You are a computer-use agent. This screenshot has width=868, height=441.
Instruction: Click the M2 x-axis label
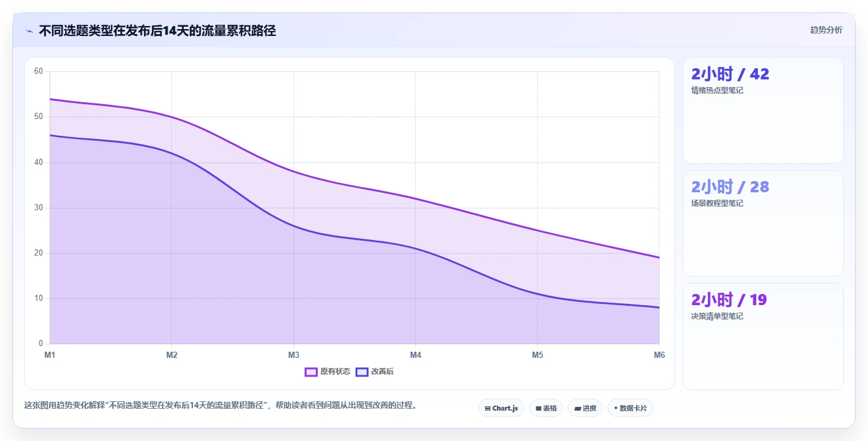click(x=172, y=355)
